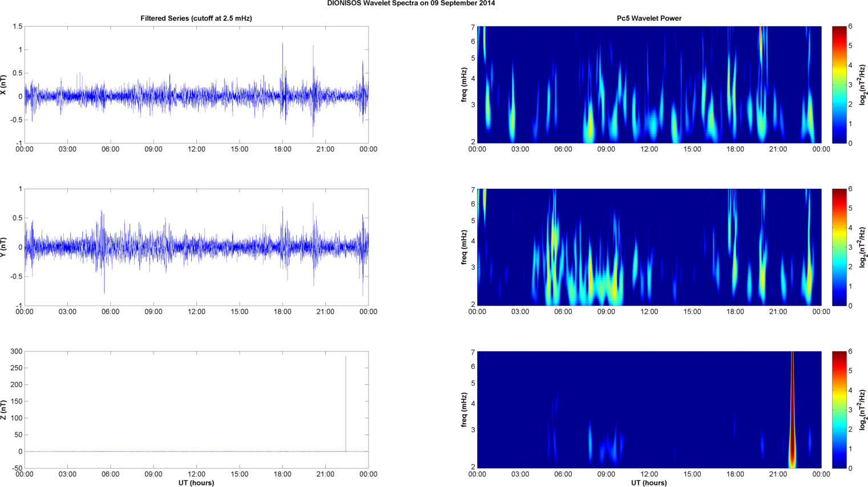The image size is (868, 487).
Task: Click the X component wavelet power spectrogram
Action: pos(649,84)
